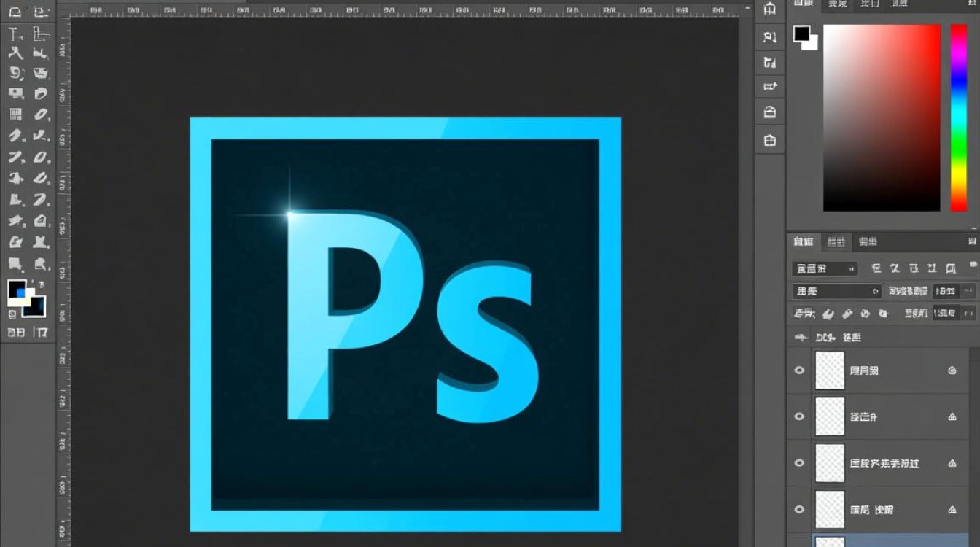
Task: Click the first filter icon in the Layers panel
Action: [876, 268]
